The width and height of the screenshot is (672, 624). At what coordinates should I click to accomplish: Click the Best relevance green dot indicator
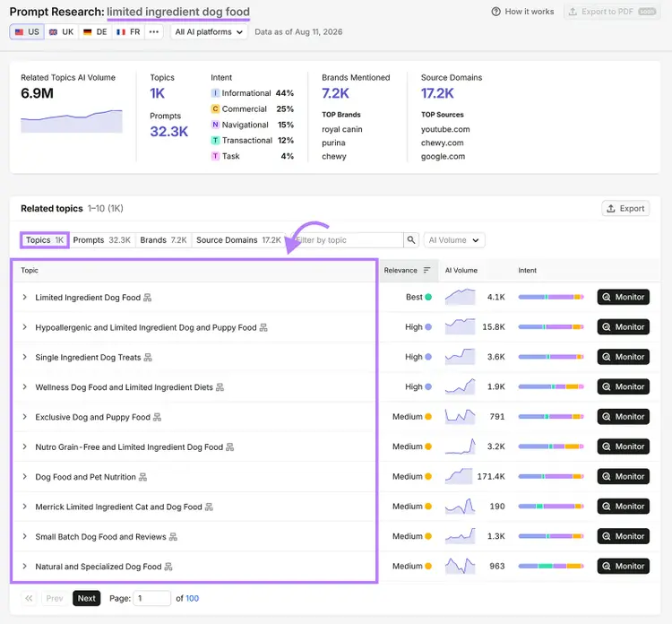click(x=428, y=297)
